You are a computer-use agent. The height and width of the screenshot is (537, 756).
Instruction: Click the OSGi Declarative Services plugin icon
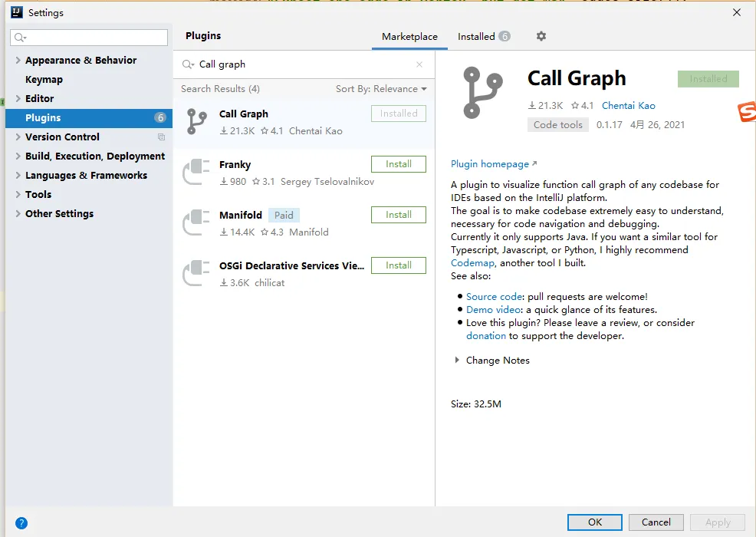coord(196,273)
